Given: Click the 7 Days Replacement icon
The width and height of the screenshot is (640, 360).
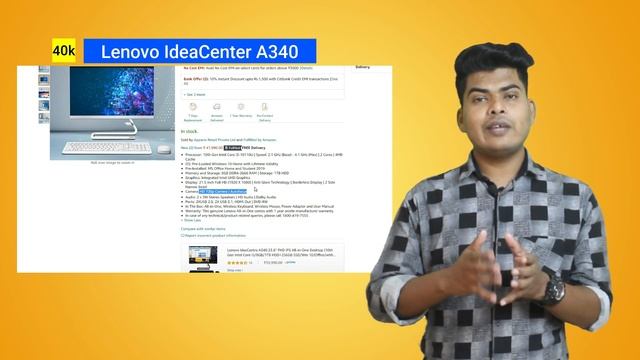Looking at the screenshot, I should click(x=193, y=107).
